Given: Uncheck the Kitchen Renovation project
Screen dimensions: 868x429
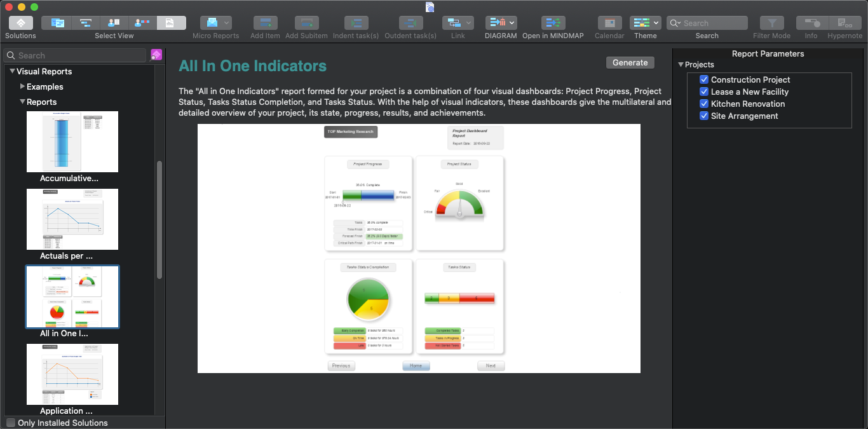Looking at the screenshot, I should (x=704, y=104).
